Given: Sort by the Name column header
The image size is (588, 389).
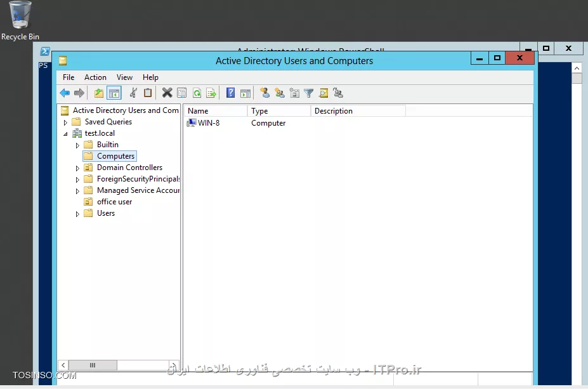Looking at the screenshot, I should pos(216,111).
